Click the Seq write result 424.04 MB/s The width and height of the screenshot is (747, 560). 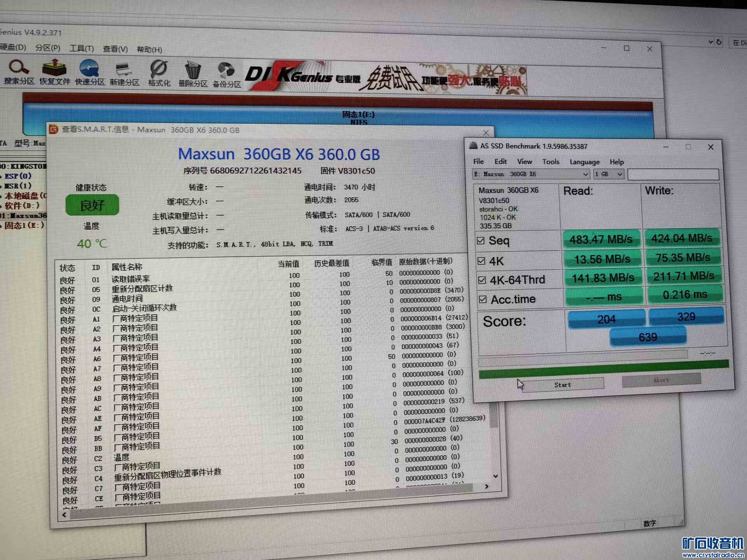682,238
